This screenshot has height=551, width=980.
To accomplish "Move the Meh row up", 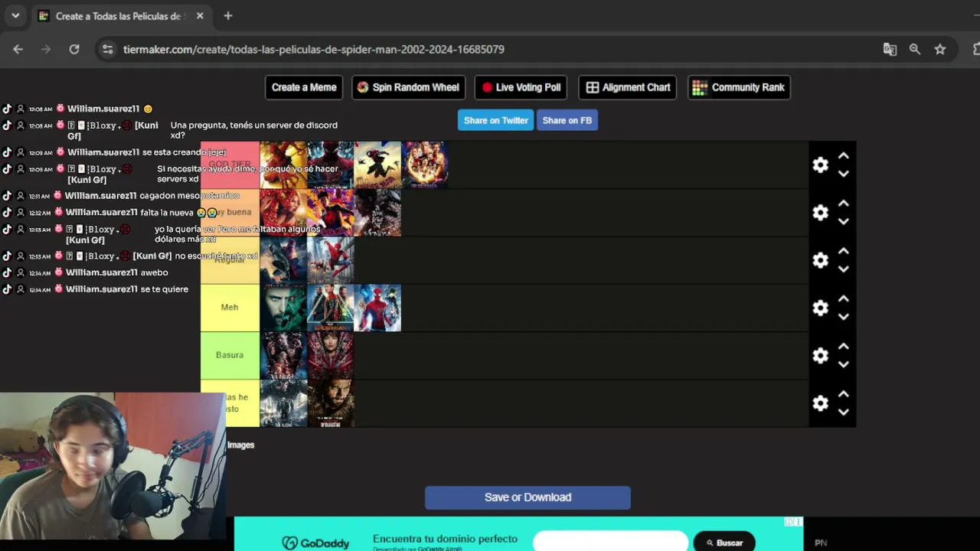I will pos(843,298).
